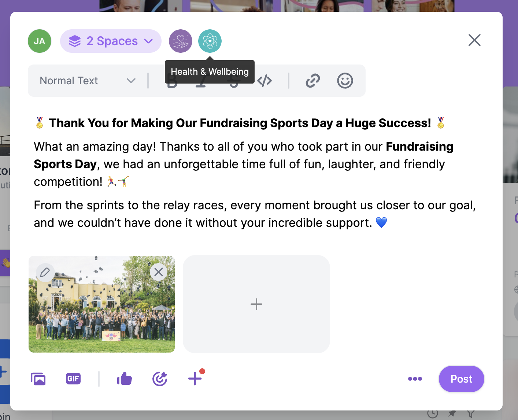Click the teal Health & Wellbeing space icon
The image size is (518, 420).
210,41
